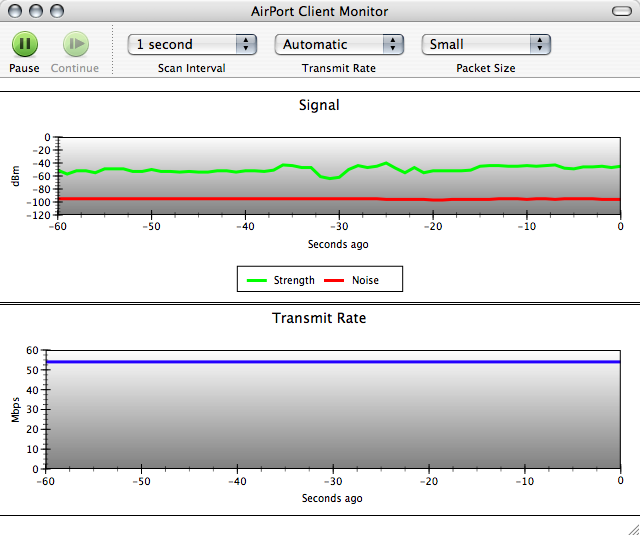Click the Strength legend label
Viewport: 640px width, 536px height.
point(294,280)
